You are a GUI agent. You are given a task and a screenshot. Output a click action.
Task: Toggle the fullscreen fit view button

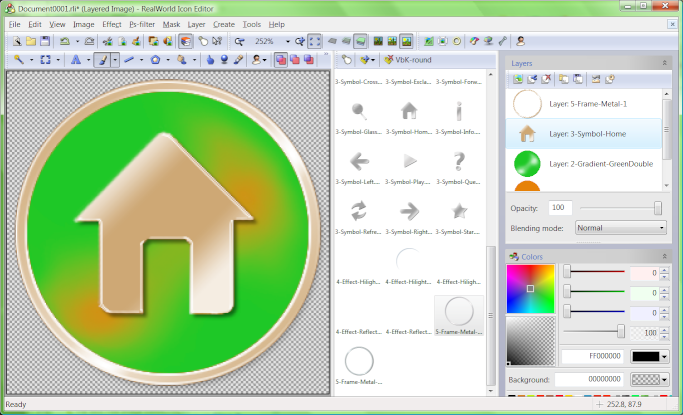pos(314,41)
